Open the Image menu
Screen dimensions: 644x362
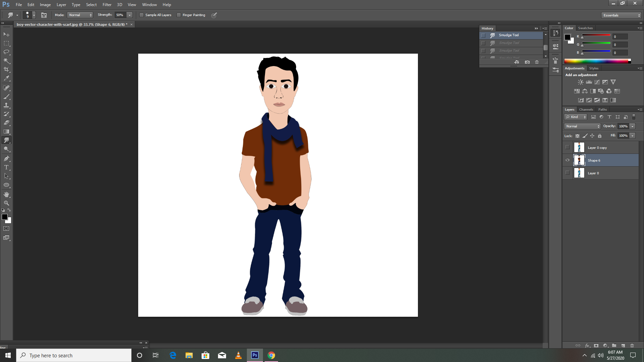point(45,5)
